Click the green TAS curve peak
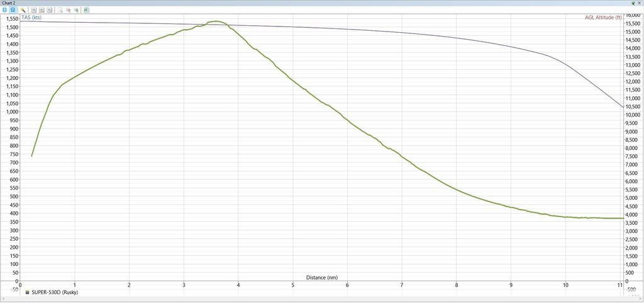644x303 pixels. pyautogui.click(x=216, y=21)
